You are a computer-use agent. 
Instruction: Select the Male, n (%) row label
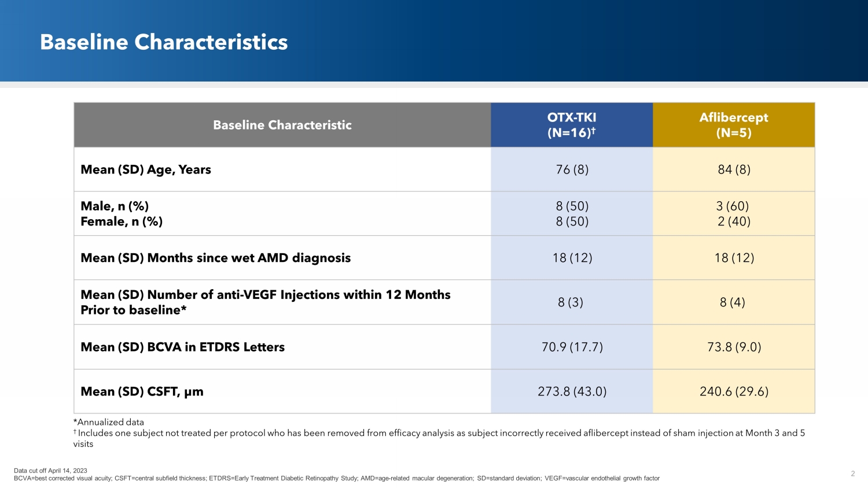pos(115,206)
